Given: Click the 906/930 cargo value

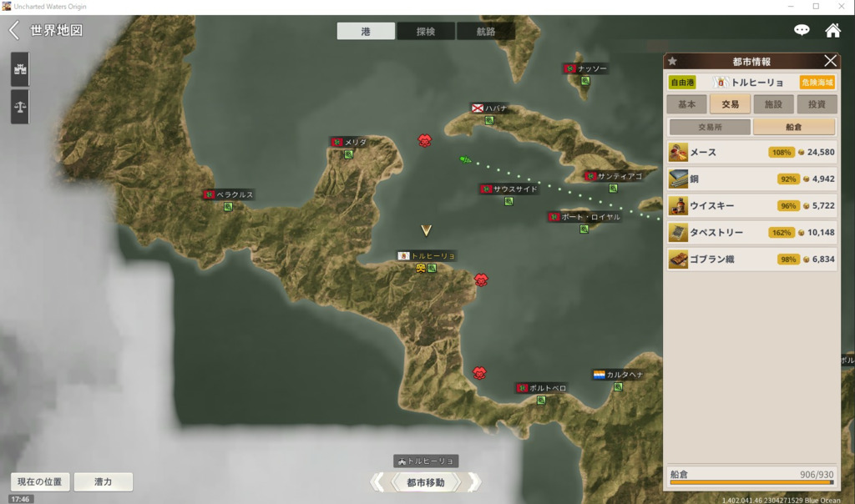Looking at the screenshot, I should coord(817,475).
